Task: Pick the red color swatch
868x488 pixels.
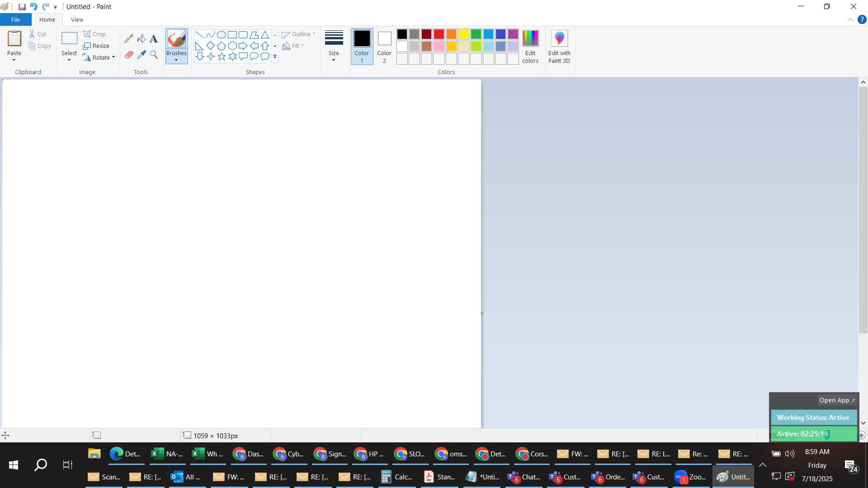Action: click(x=439, y=34)
